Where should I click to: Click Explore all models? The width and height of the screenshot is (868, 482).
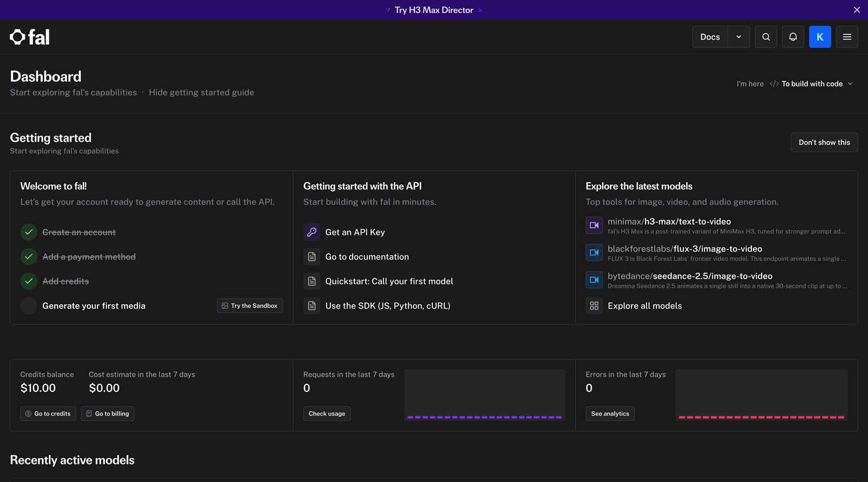coord(645,306)
